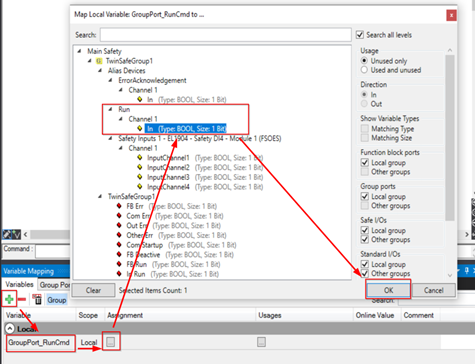The image size is (475, 364).
Task: Click the green plus add variable icon
Action: (x=9, y=299)
